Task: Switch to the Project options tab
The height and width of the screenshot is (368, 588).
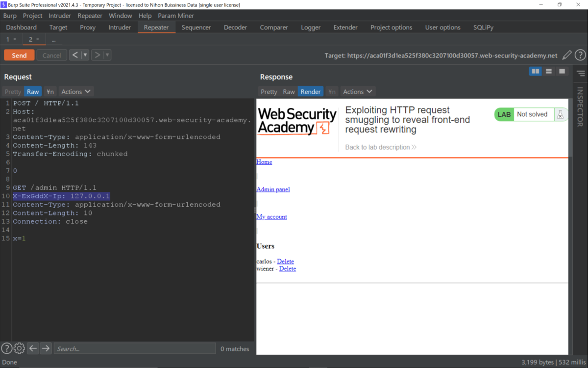Action: 392,27
